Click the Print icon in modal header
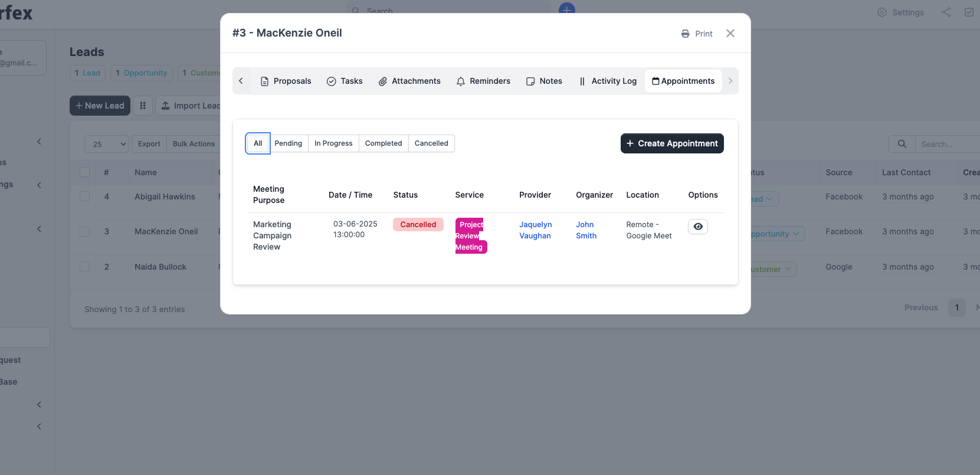The width and height of the screenshot is (980, 475). pyautogui.click(x=685, y=34)
